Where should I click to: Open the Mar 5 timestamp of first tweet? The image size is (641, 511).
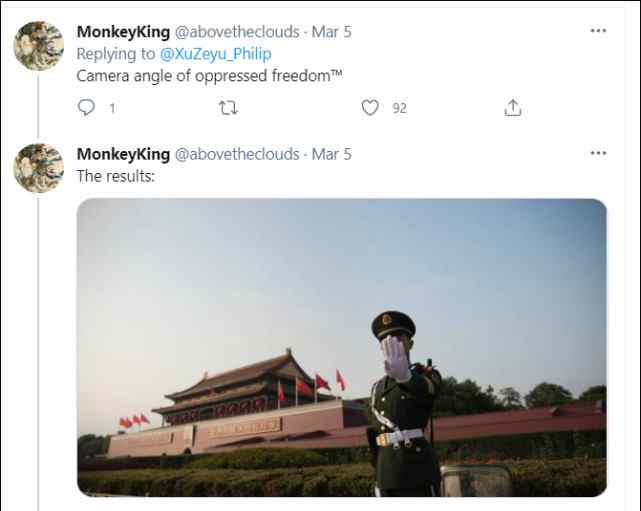(332, 32)
